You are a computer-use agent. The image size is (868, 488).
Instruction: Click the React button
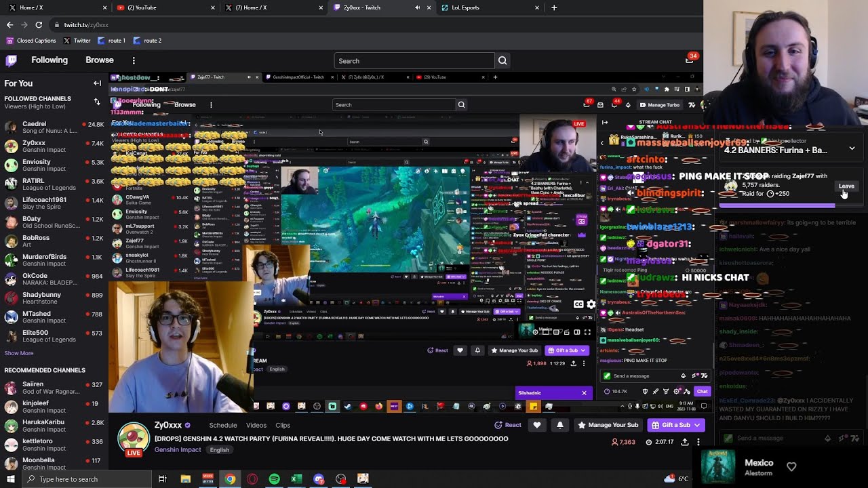coord(508,425)
